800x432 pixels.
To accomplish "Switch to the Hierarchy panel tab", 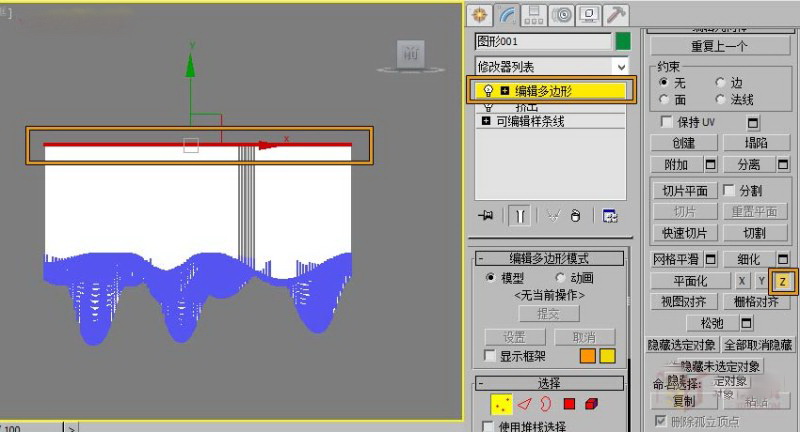I will coord(535,14).
